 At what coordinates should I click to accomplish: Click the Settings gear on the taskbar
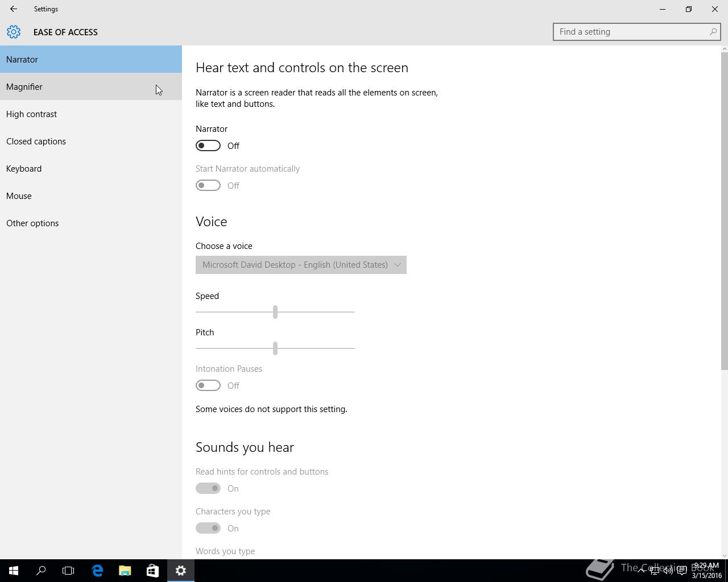tap(181, 571)
